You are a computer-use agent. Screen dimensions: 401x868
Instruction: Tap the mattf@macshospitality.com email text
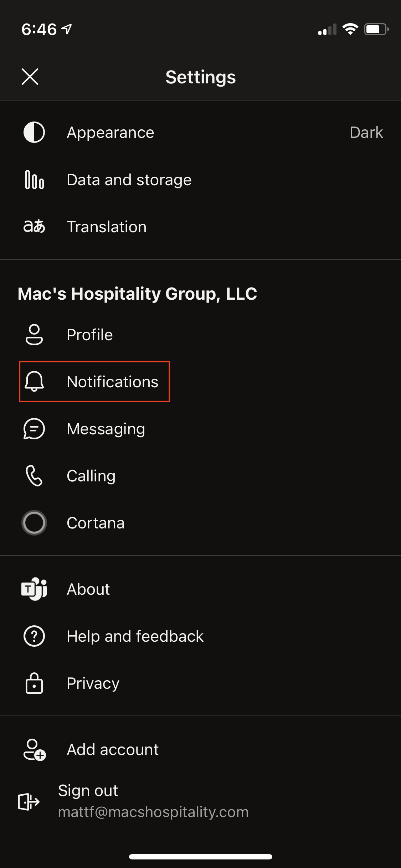click(x=153, y=812)
